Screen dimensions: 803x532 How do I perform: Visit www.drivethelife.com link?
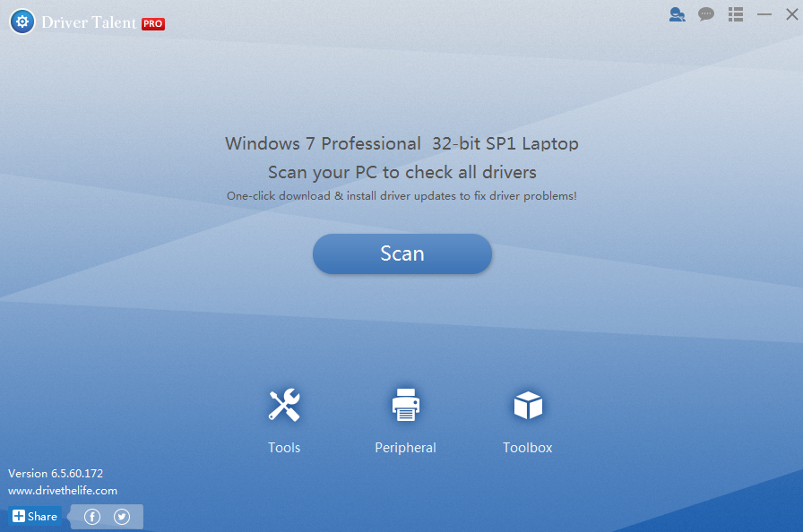point(63,491)
